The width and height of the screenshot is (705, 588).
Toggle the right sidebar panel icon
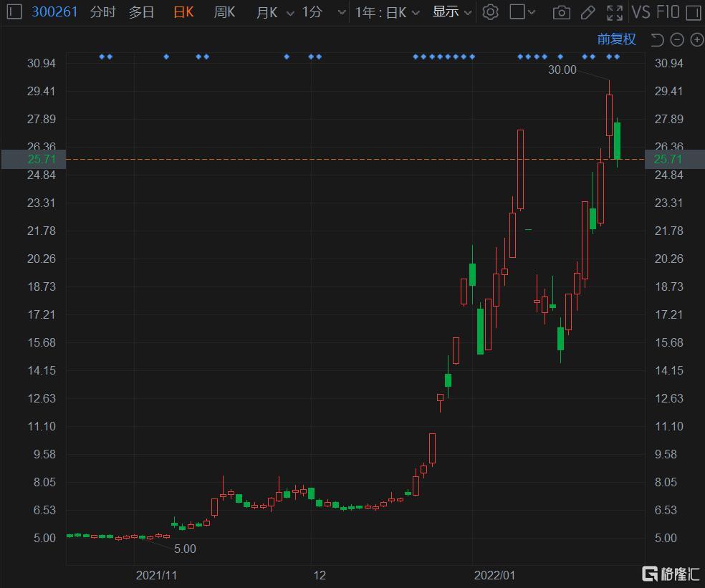694,12
